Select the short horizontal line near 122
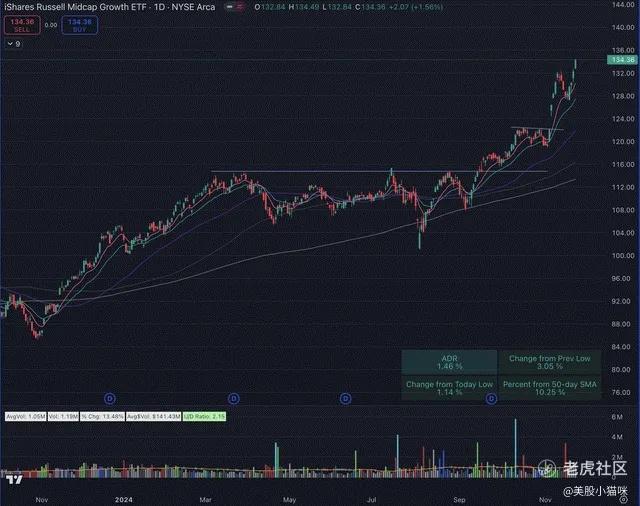 pyautogui.click(x=537, y=129)
